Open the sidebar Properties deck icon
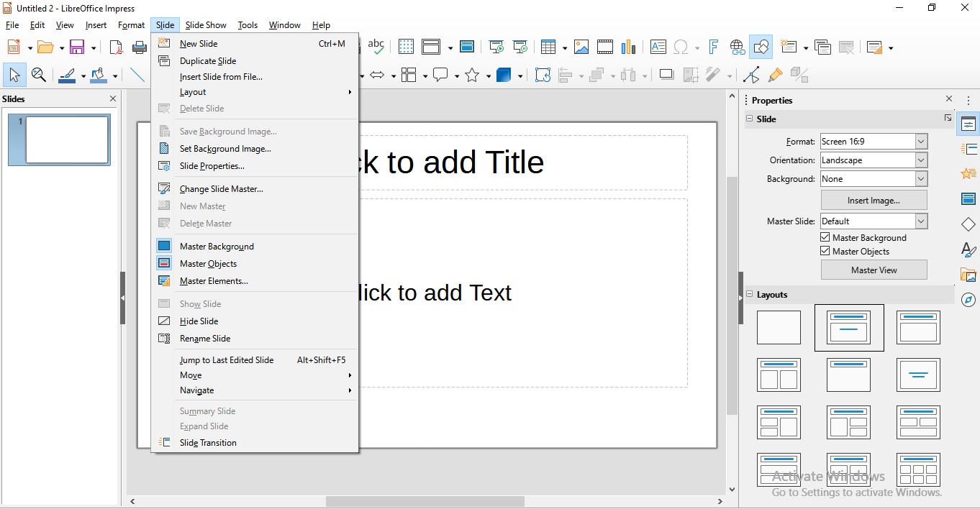 [968, 124]
